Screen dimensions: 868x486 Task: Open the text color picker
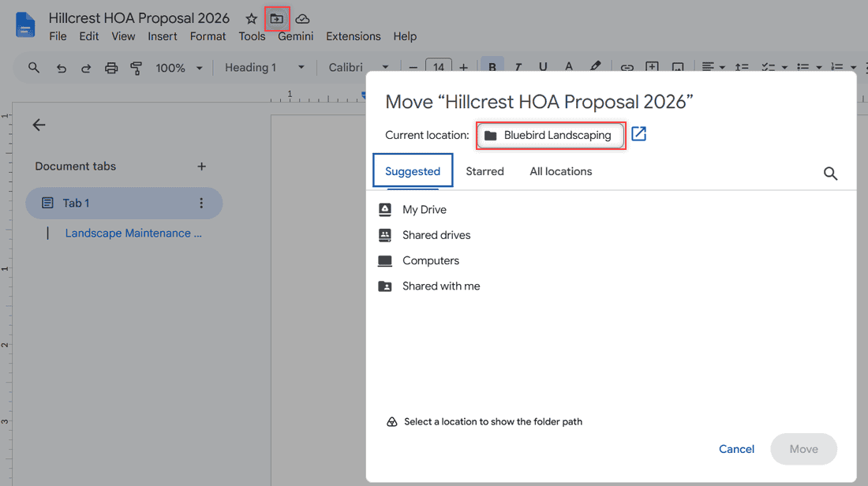pos(568,67)
